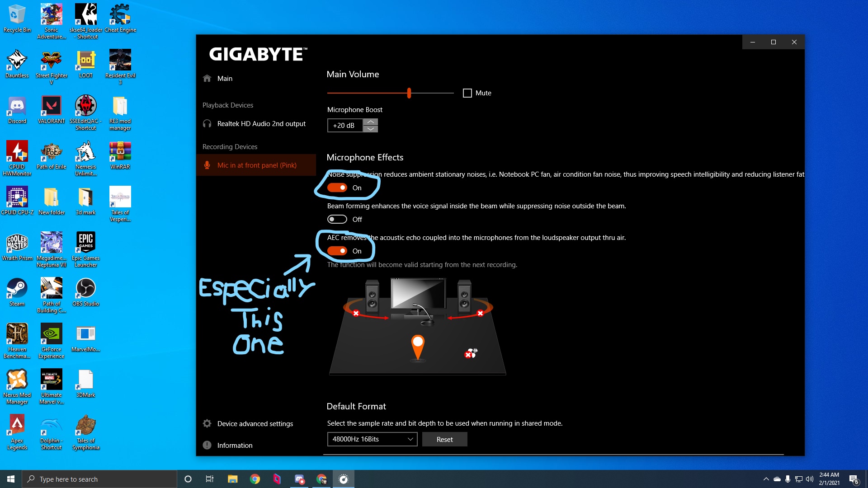Select Apex Legends desktop icon
The image size is (868, 488).
[17, 432]
